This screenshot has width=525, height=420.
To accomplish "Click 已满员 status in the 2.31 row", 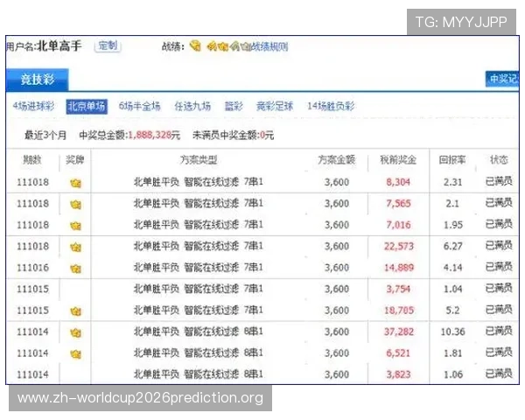I will click(x=499, y=181).
